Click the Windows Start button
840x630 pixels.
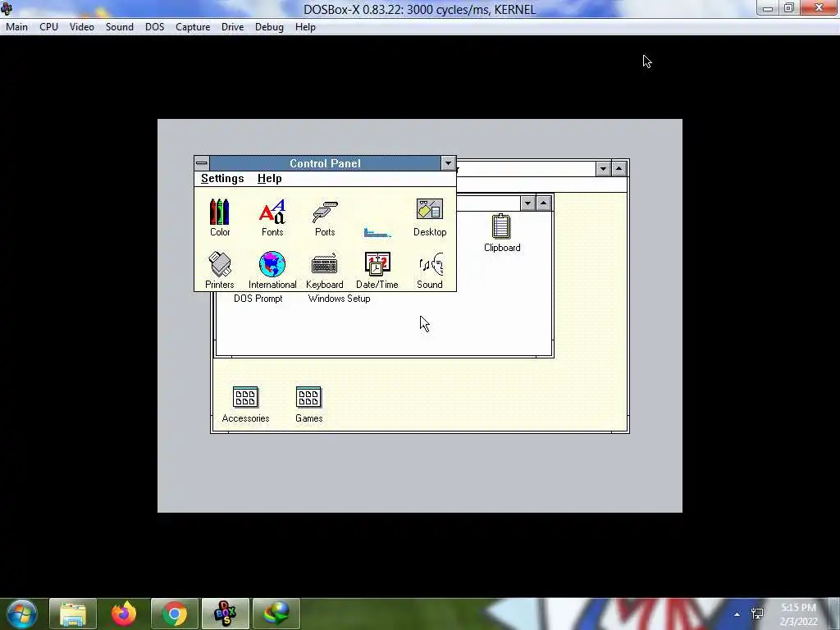(x=22, y=614)
